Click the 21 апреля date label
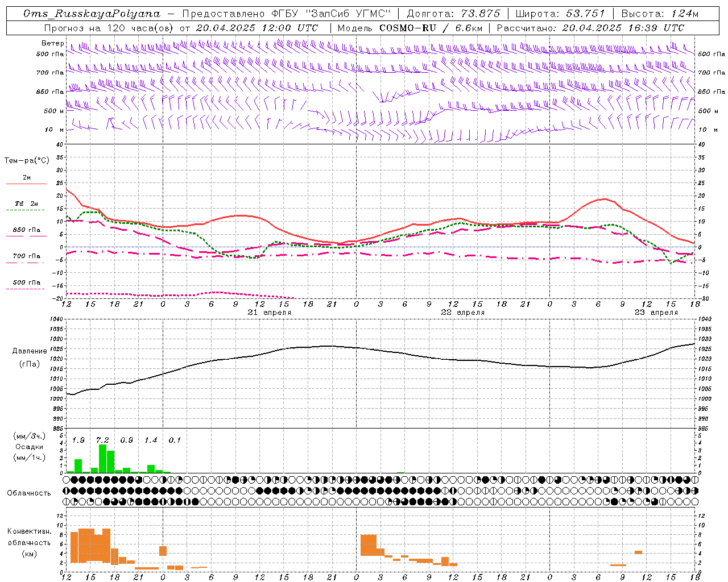This screenshot has width=728, height=582. coord(270,313)
